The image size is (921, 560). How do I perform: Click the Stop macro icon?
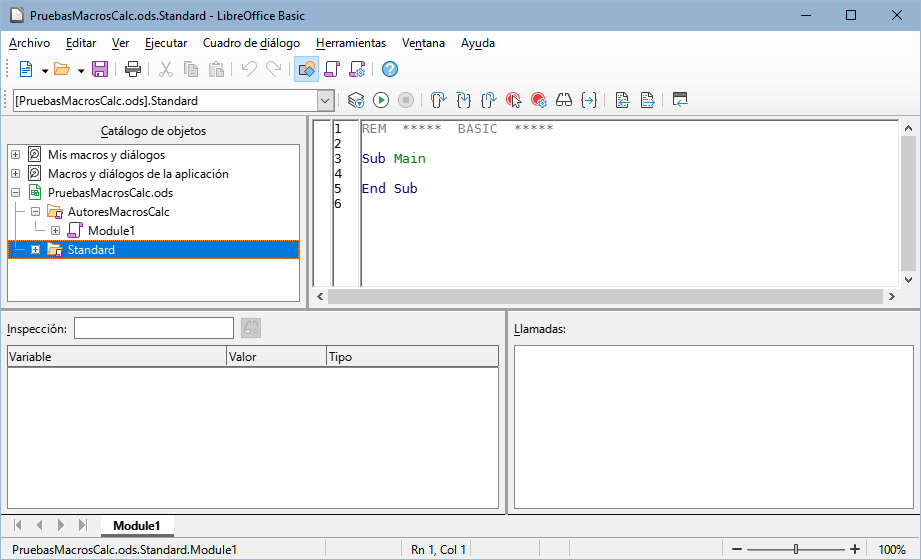[x=406, y=100]
